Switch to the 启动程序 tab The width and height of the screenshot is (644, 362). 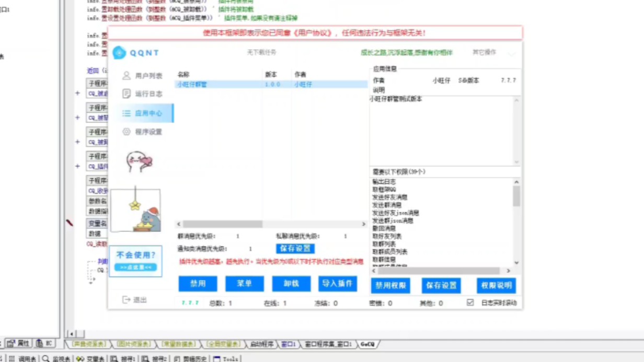coord(262,344)
